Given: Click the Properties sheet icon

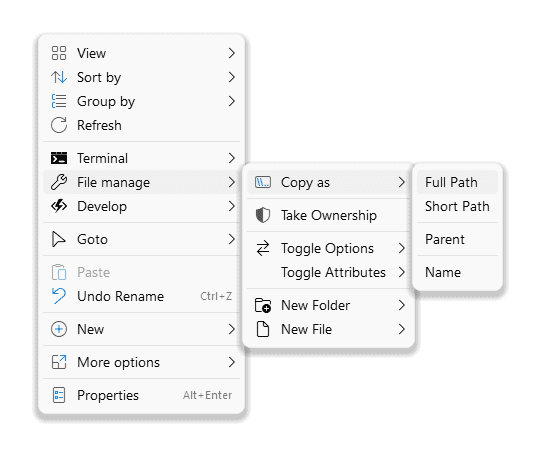Looking at the screenshot, I should (x=59, y=395).
